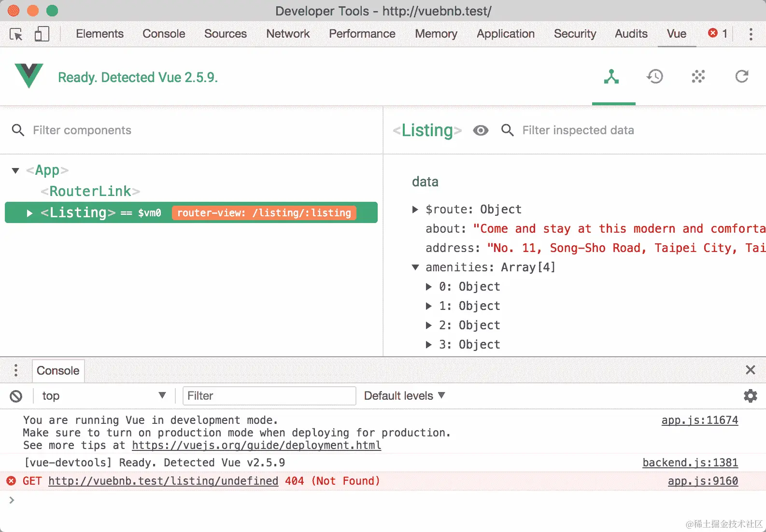The width and height of the screenshot is (766, 532).
Task: Switch to the Console tab in top bar
Action: [164, 34]
